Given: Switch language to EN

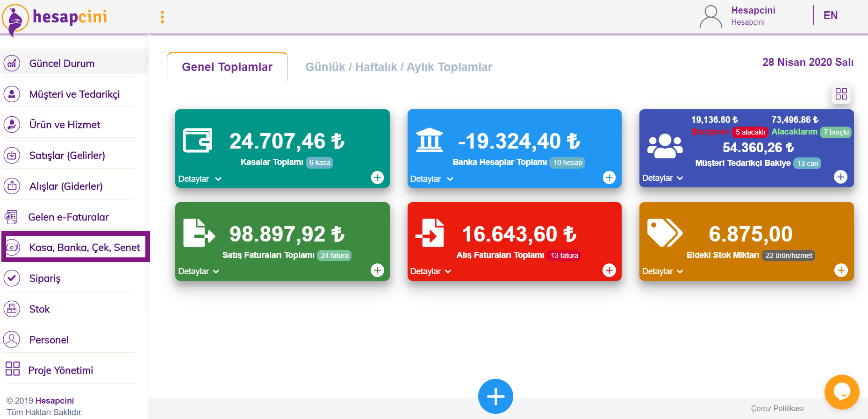Looking at the screenshot, I should pos(830,15).
